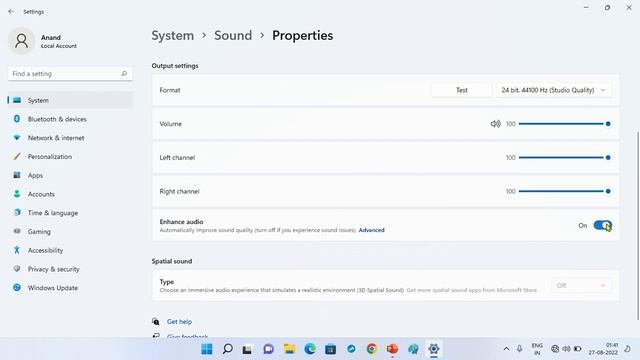Screen dimensions: 640x360
Task: Go back to Sound in the breadcrumb
Action: (x=233, y=36)
